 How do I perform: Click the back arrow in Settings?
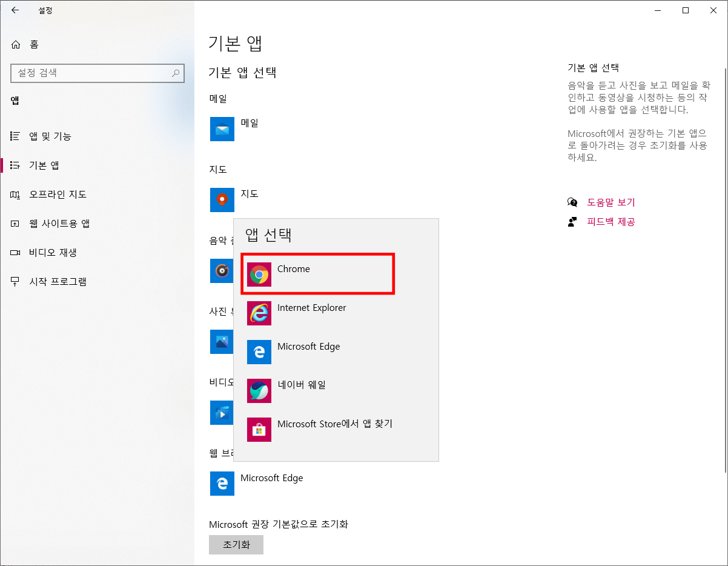(15, 10)
